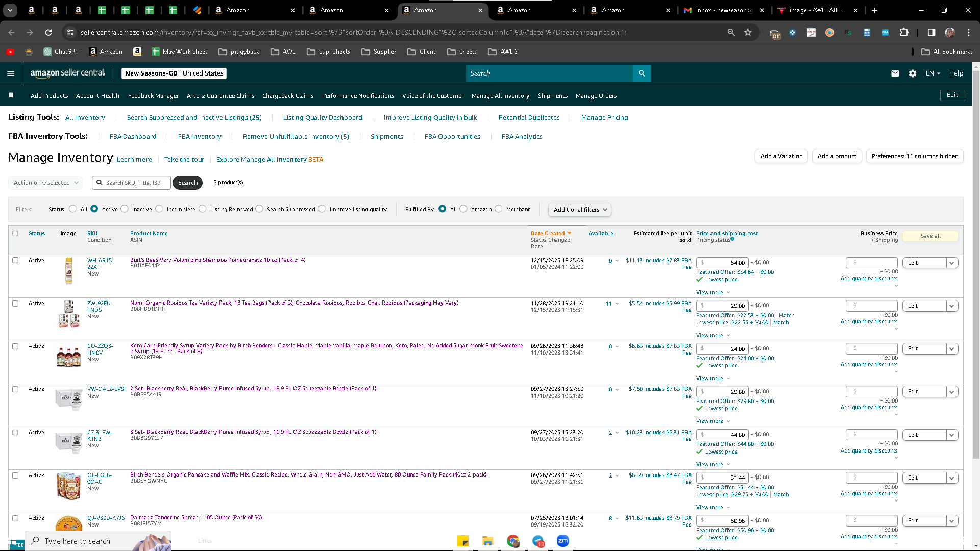Open Chrome from the taskbar
Image resolution: width=980 pixels, height=551 pixels.
coord(513,541)
